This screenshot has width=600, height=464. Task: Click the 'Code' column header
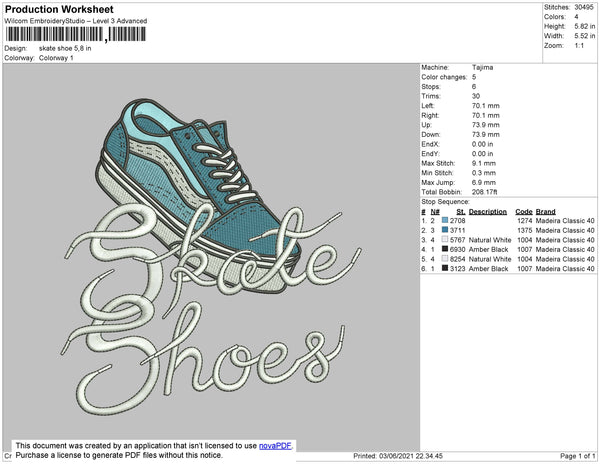coord(524,212)
